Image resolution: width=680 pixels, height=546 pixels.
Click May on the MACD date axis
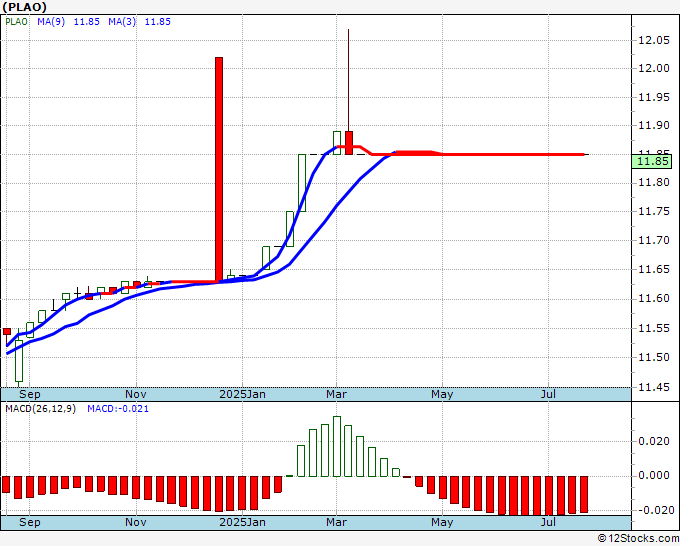442,522
